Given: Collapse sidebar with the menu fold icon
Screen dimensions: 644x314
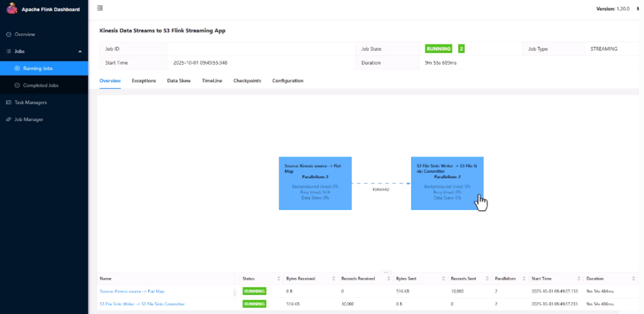Looking at the screenshot, I should [100, 8].
